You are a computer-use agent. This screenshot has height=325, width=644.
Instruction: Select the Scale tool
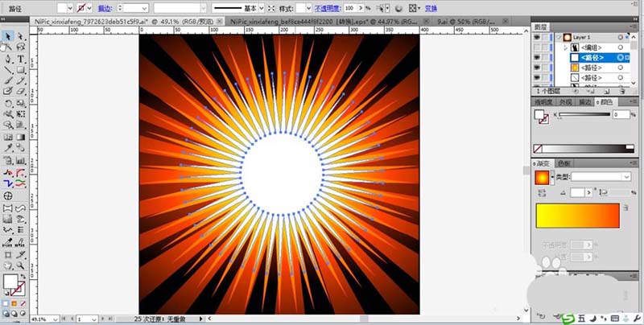tap(20, 103)
